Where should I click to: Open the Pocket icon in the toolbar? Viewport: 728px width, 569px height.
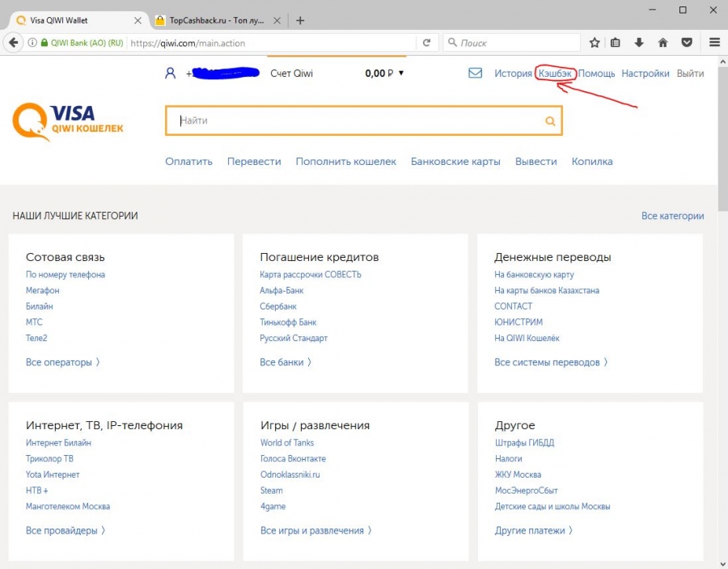click(x=687, y=43)
